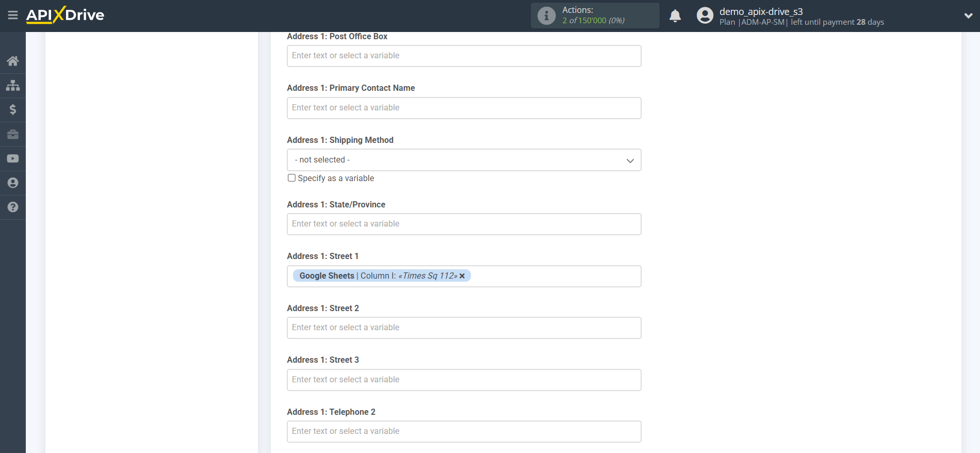This screenshot has width=980, height=453.
Task: Open the user profile icon in the sidebar
Action: coord(13,183)
